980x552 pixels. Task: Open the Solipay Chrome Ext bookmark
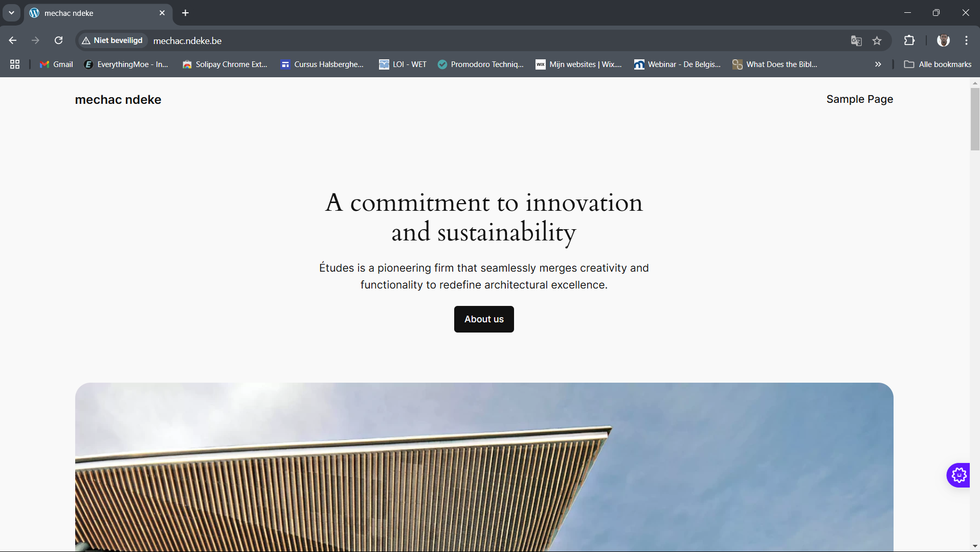(225, 64)
